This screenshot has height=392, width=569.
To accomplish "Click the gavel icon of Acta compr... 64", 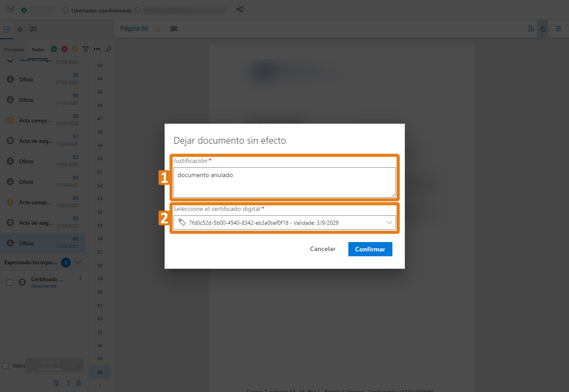I will point(10,202).
